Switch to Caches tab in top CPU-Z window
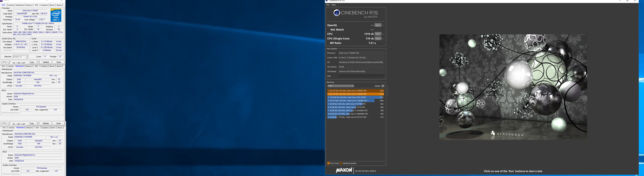This screenshot has height=176, width=644. pos(11,5)
